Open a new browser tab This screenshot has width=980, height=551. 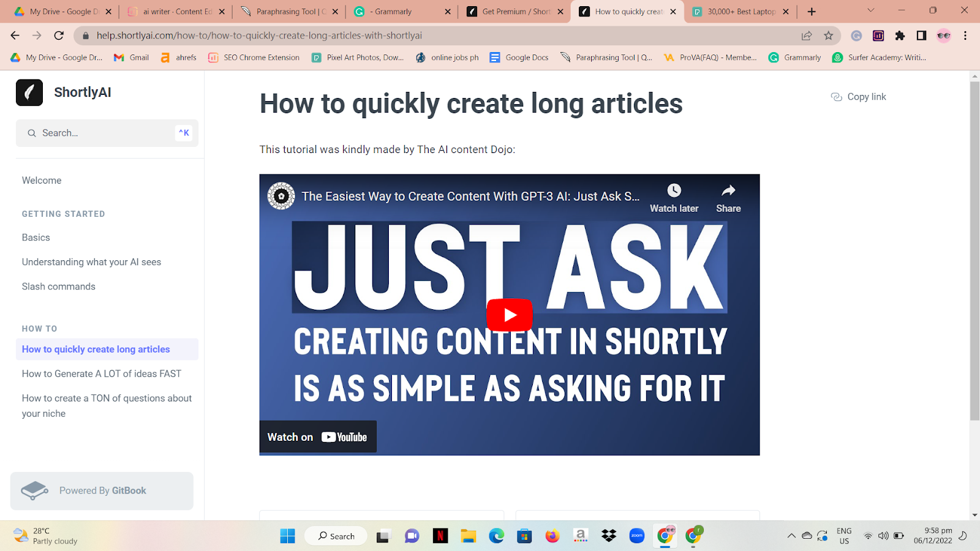pos(812,12)
